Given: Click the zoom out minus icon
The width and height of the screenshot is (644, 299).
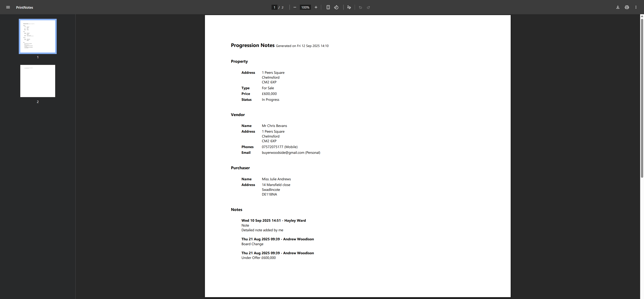Looking at the screenshot, I should (x=295, y=7).
